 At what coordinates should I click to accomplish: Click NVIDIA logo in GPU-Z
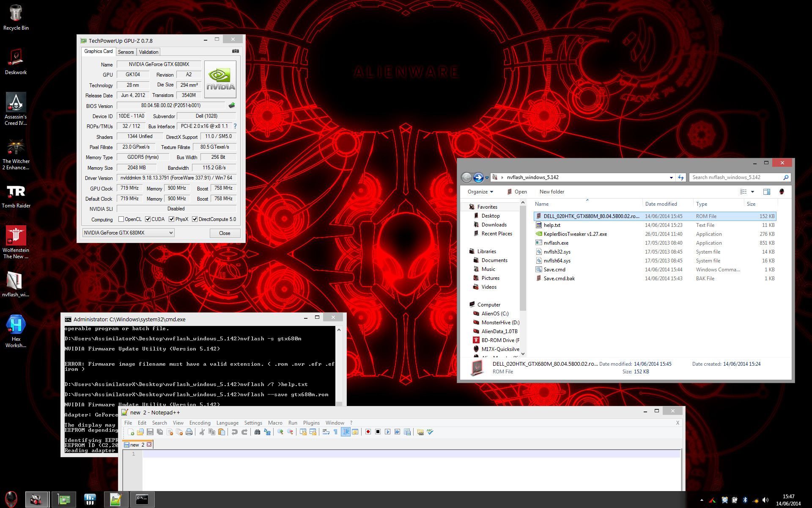pos(220,80)
